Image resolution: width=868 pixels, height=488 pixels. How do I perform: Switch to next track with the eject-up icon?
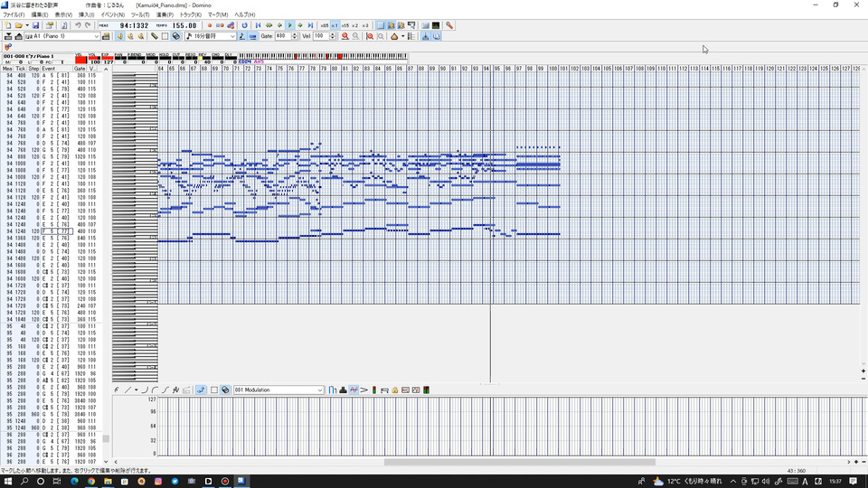click(x=18, y=36)
